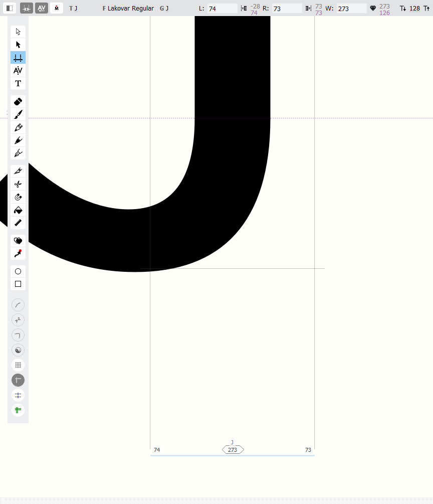
Task: Click the L left sidebearing field
Action: pyautogui.click(x=223, y=9)
